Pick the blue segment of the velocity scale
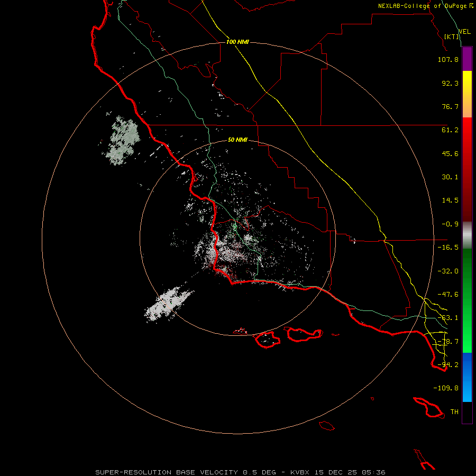This screenshot has height=476, width=476. (467, 377)
